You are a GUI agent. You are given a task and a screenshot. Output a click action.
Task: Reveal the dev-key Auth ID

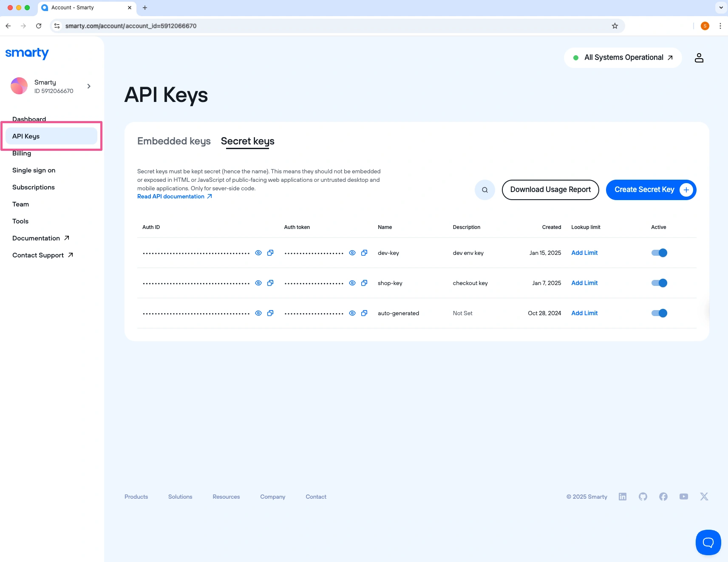coord(258,253)
